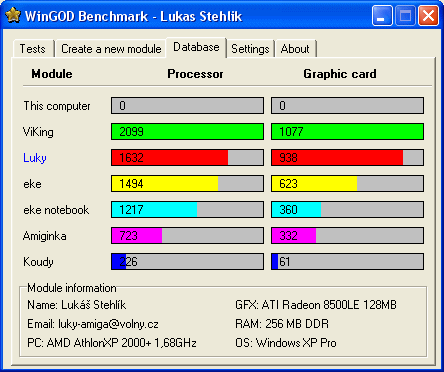Click ViKing's green graphic card bar 1077

[347, 132]
